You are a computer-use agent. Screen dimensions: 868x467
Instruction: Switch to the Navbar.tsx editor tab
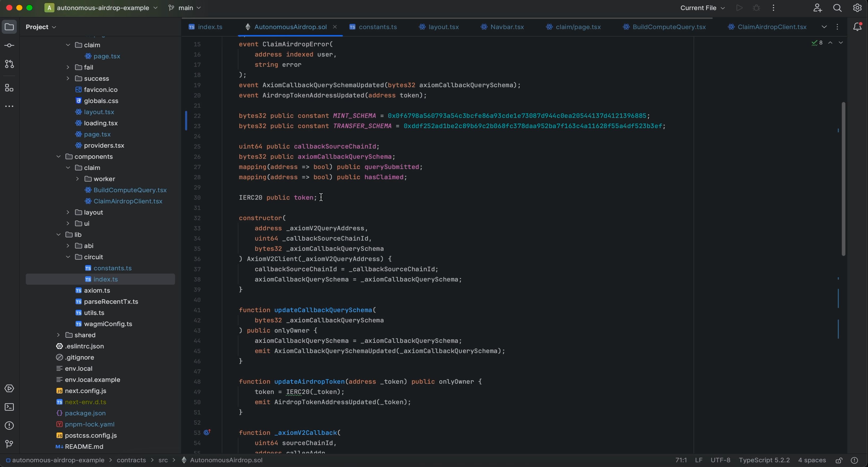pos(503,27)
